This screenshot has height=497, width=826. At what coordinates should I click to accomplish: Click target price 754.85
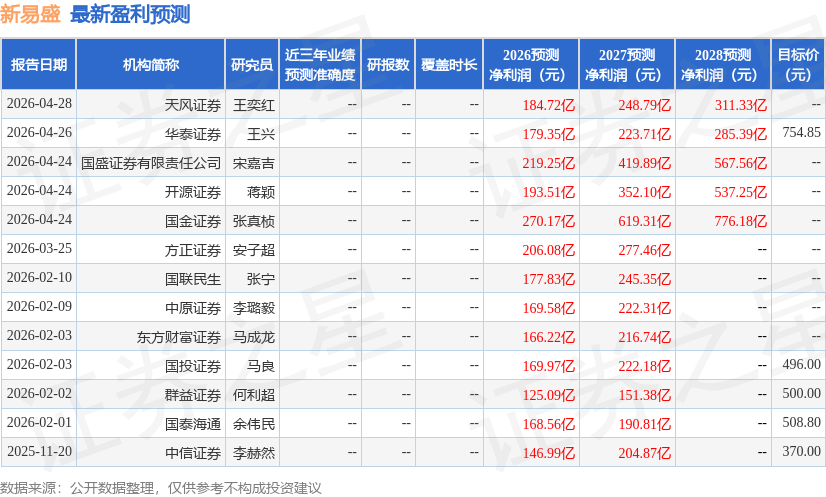(x=801, y=132)
